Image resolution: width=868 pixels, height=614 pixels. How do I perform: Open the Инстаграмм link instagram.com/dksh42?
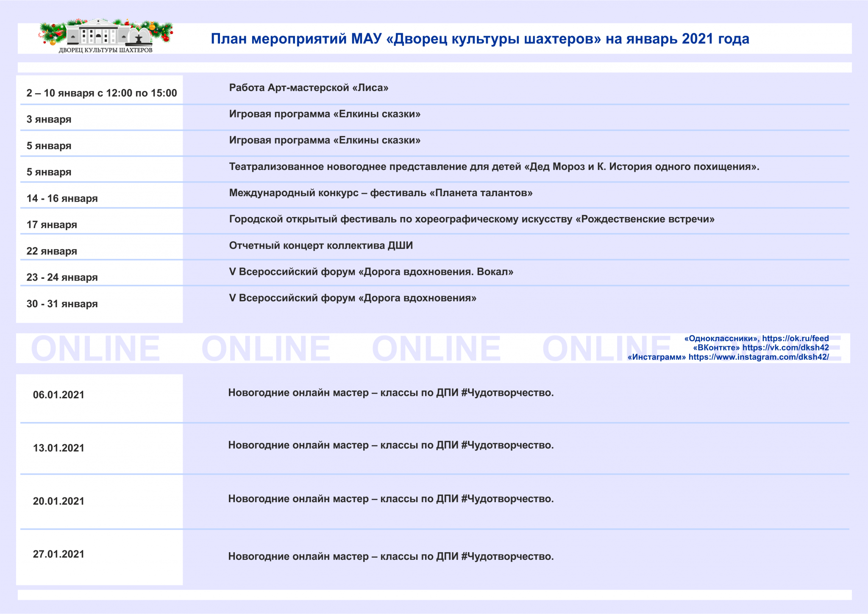point(728,357)
